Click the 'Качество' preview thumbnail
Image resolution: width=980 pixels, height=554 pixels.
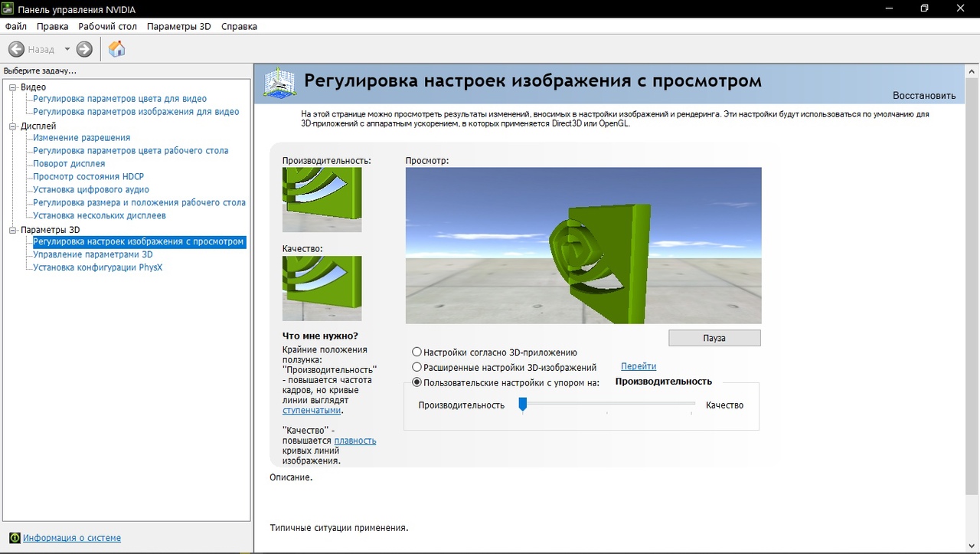[322, 288]
